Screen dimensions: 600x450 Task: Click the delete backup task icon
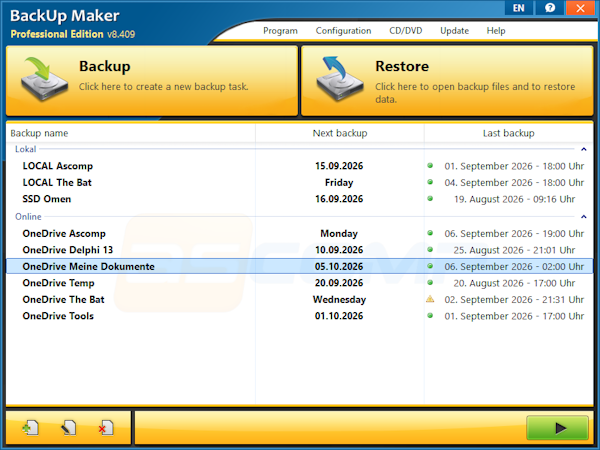coord(106,428)
